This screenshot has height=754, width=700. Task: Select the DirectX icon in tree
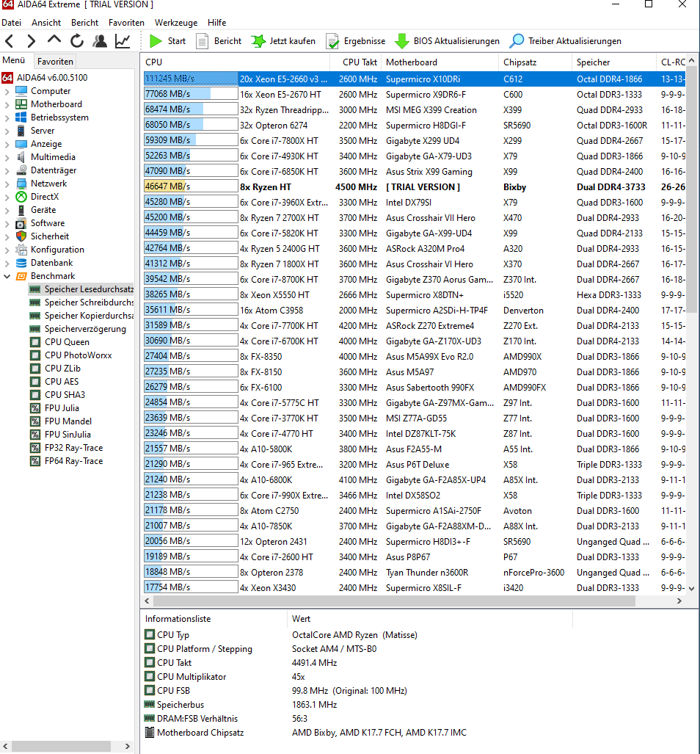click(x=21, y=197)
